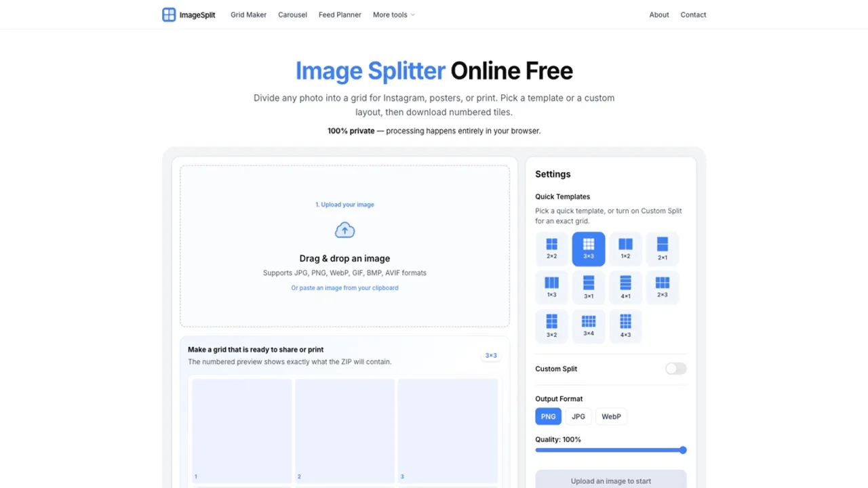
Task: Choose the 3×4 grid template
Action: pos(589,326)
